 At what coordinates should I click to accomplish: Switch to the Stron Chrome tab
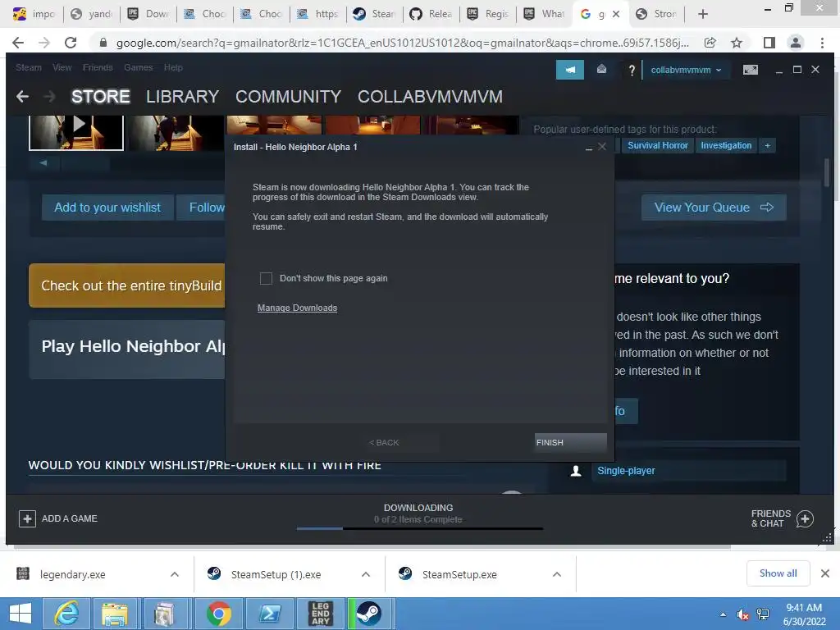pyautogui.click(x=657, y=14)
